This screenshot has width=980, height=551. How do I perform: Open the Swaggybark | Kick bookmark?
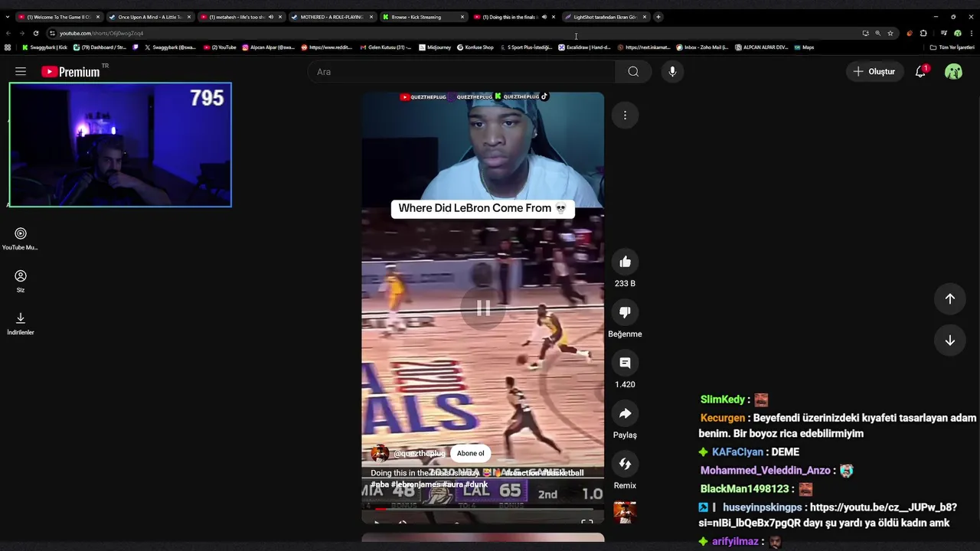44,47
